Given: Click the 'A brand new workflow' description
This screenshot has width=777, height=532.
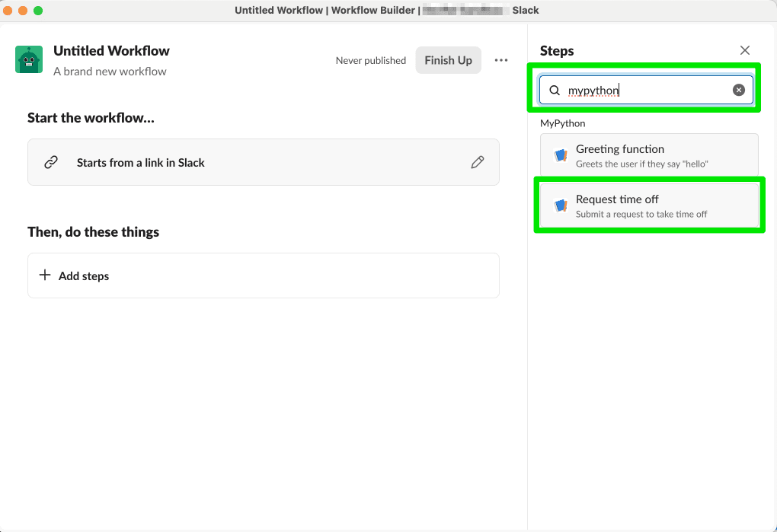Looking at the screenshot, I should pyautogui.click(x=110, y=72).
